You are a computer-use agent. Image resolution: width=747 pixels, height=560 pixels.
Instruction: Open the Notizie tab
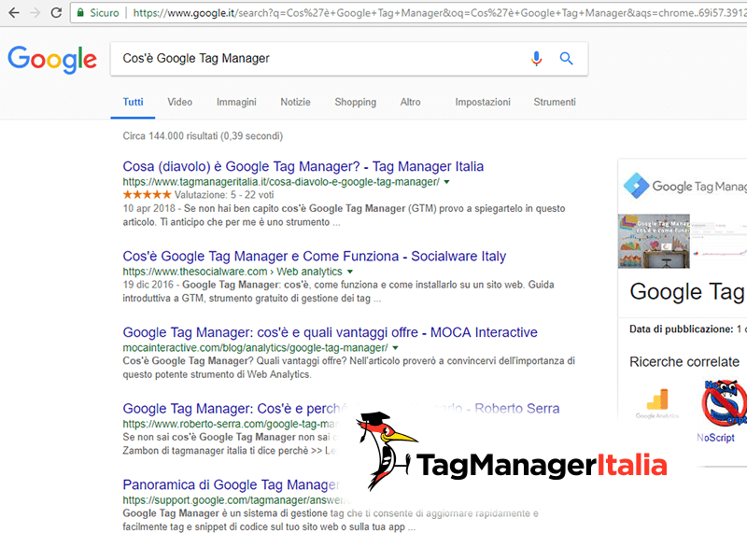point(295,102)
